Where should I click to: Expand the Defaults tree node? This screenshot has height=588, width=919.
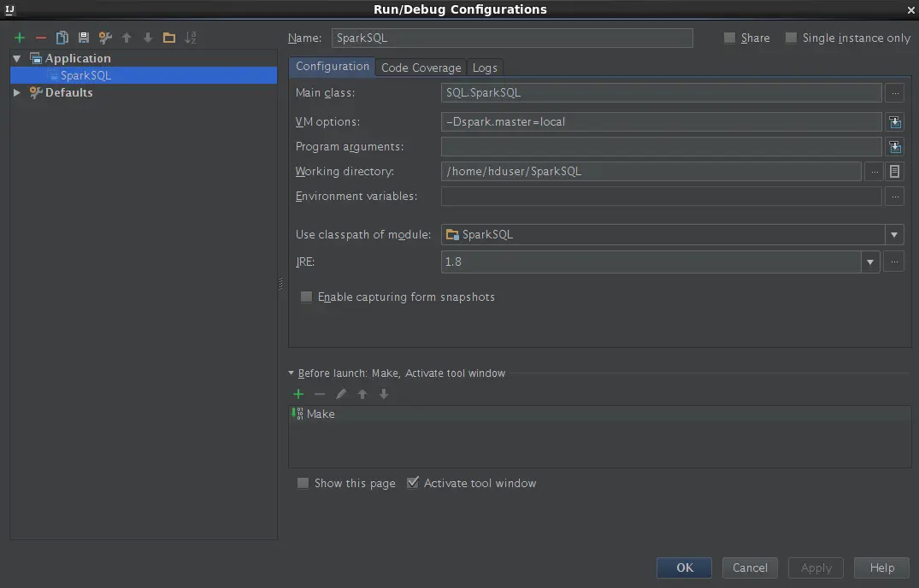pyautogui.click(x=17, y=92)
